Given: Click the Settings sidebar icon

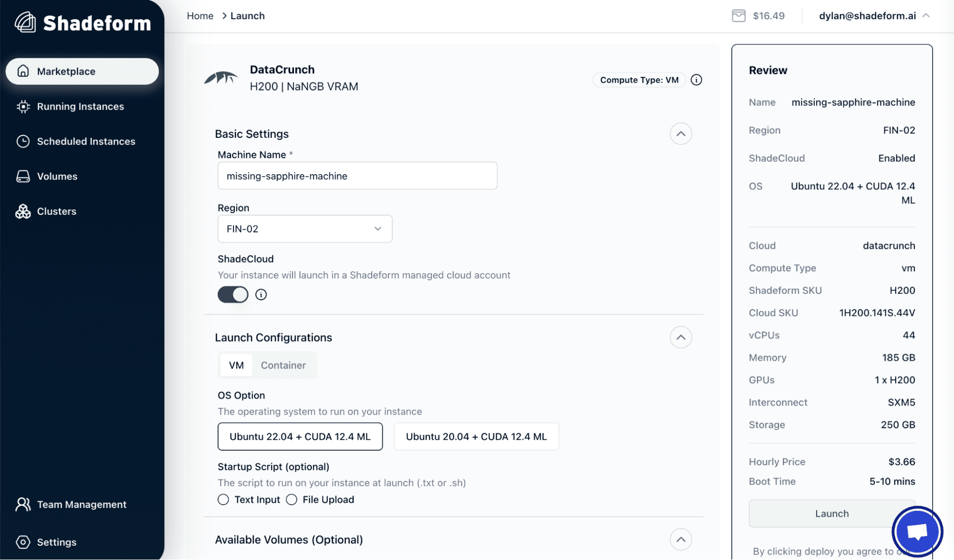Looking at the screenshot, I should point(23,540).
